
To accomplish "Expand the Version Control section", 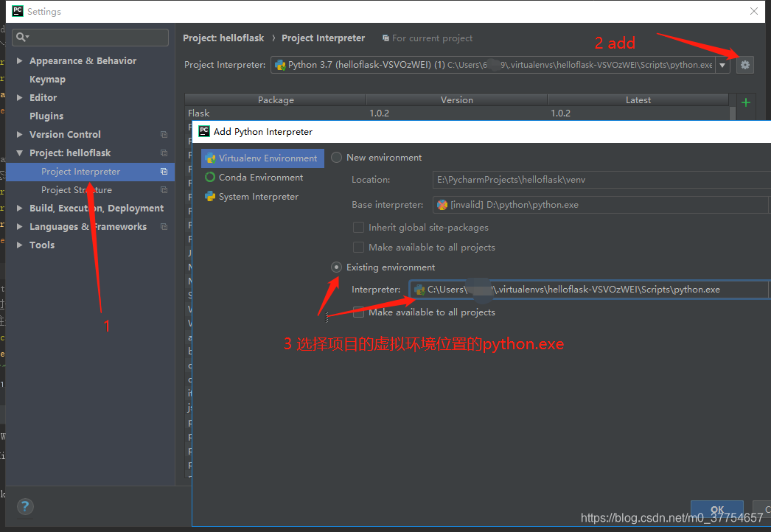I will coord(20,134).
